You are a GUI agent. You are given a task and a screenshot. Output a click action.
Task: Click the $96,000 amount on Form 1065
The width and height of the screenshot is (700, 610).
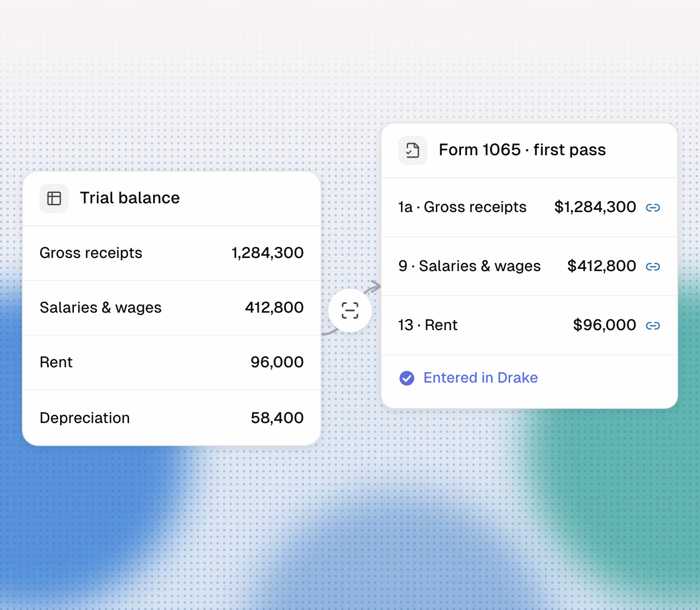[x=604, y=325]
